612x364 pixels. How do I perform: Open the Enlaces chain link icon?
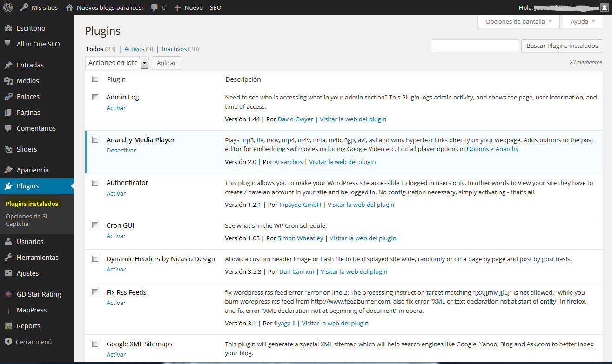[8, 97]
